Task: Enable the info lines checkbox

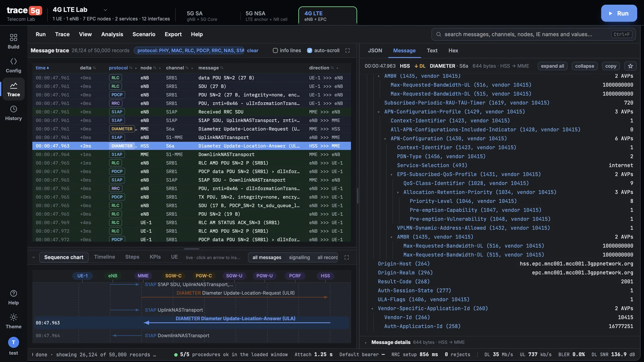Action: pos(275,50)
